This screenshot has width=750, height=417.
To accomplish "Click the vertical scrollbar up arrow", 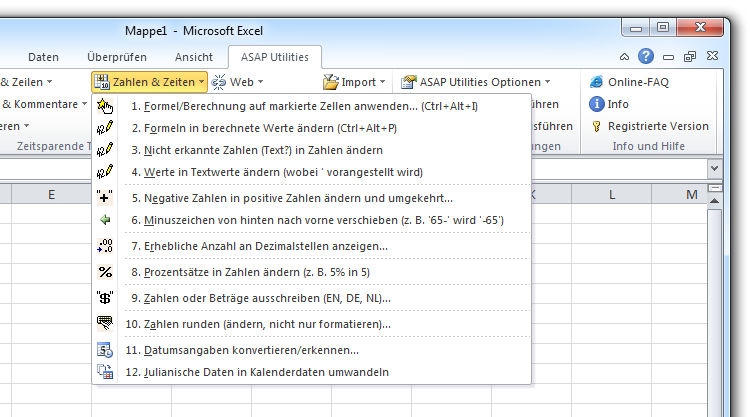I will 714,201.
